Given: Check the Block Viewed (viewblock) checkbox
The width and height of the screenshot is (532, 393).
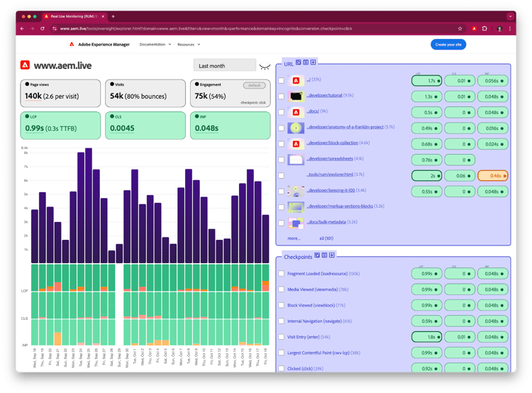Looking at the screenshot, I should (282, 305).
